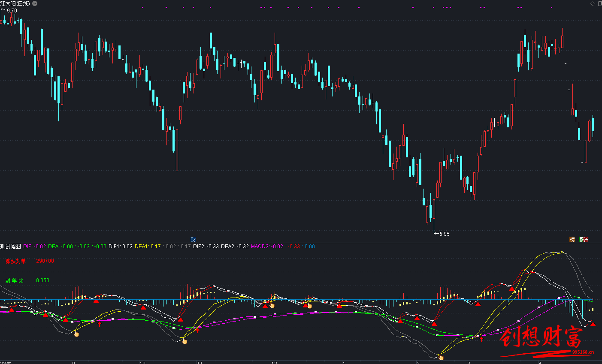Click the DIF2: -0.33 indicator value
The image size is (602, 364).
point(206,247)
